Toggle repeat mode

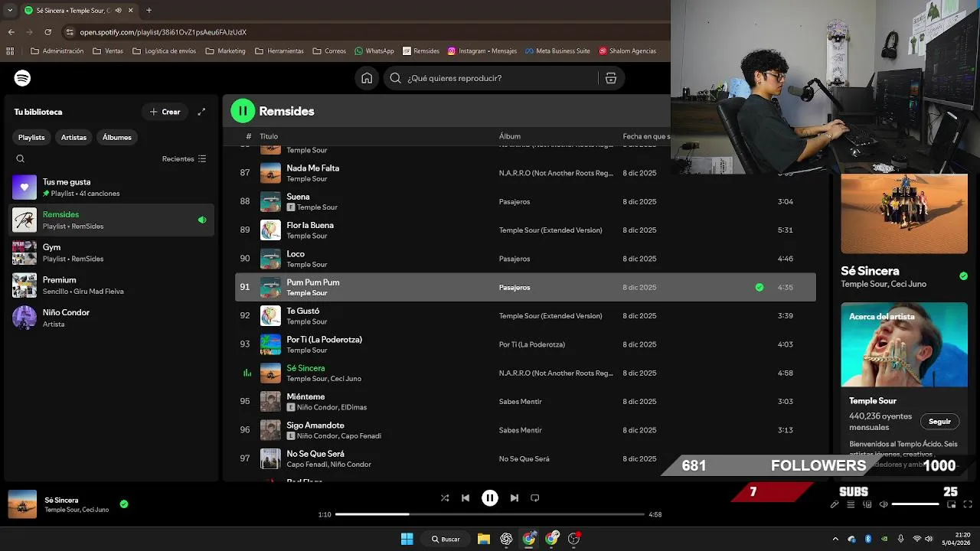[x=535, y=498]
